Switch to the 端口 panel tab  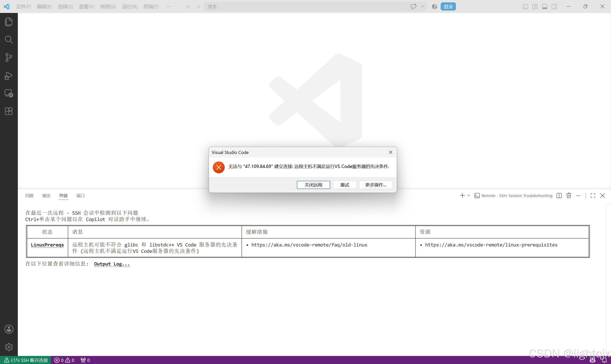[x=80, y=196]
